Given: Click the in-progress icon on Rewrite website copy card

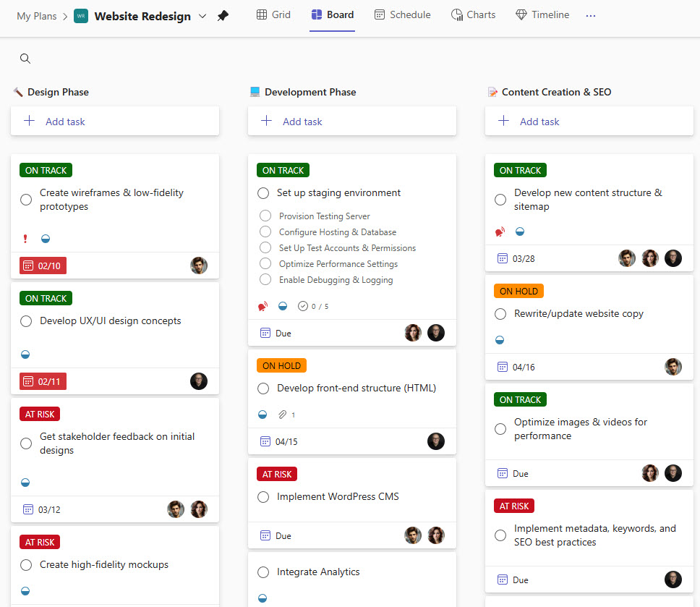Looking at the screenshot, I should [x=500, y=340].
